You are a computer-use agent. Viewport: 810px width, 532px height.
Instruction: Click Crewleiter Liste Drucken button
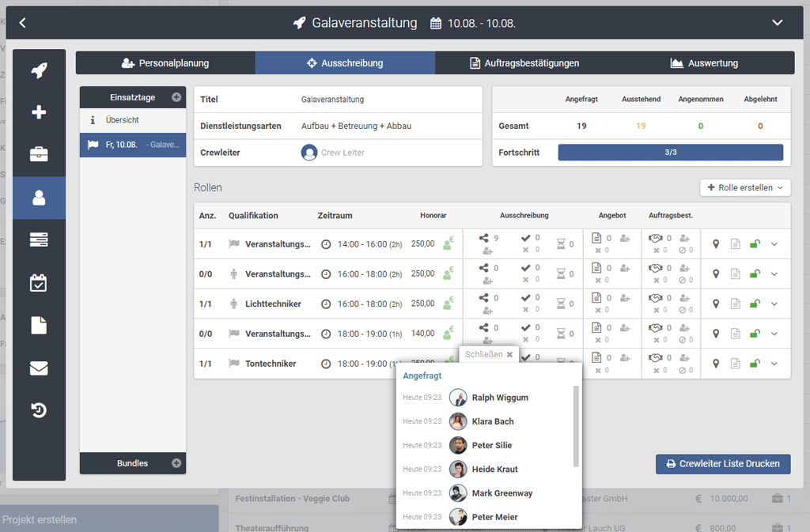[x=722, y=464]
